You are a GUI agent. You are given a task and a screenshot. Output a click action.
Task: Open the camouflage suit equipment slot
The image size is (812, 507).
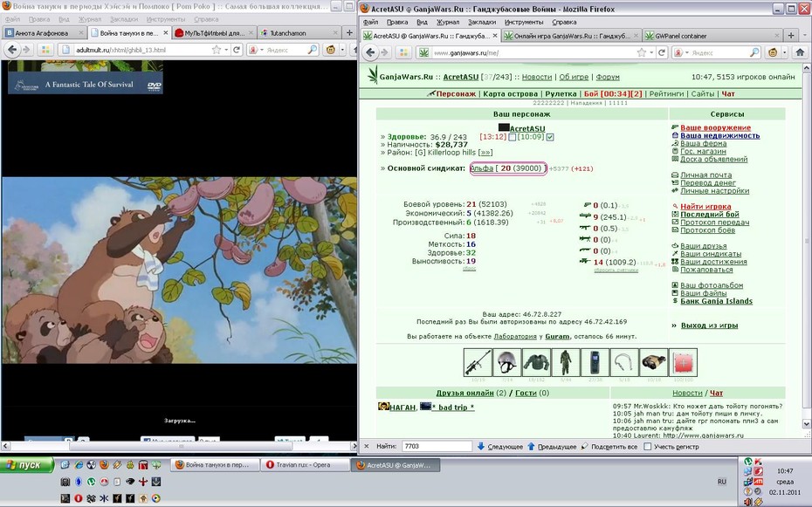(x=566, y=362)
